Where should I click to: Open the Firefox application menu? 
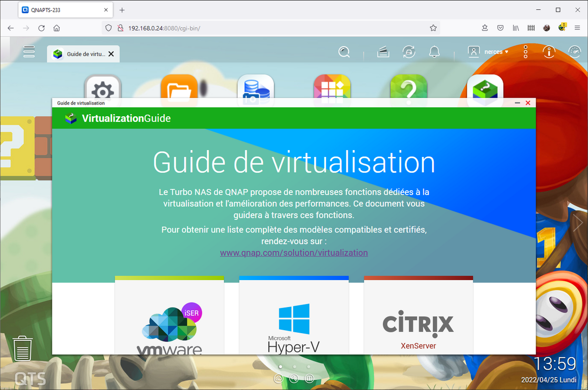[x=577, y=28]
